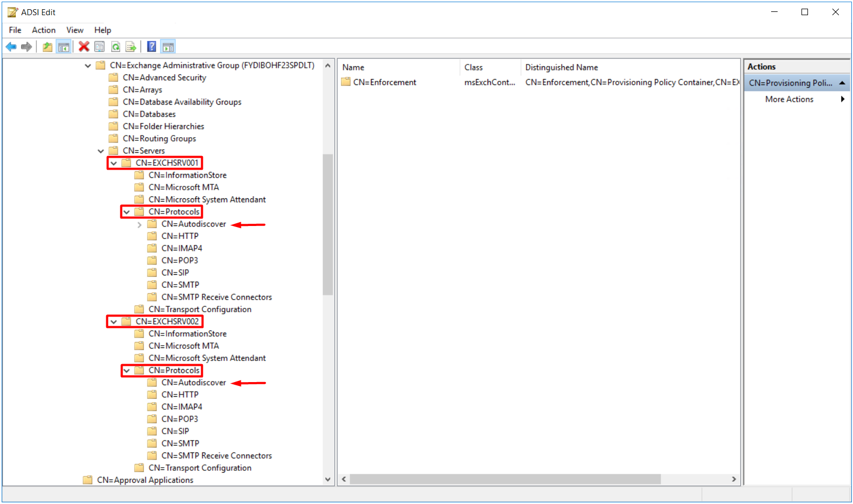Select CN=SMTP Receive Connectors under EXCHSRV001
Viewport: 853px width, 504px height.
pos(217,297)
